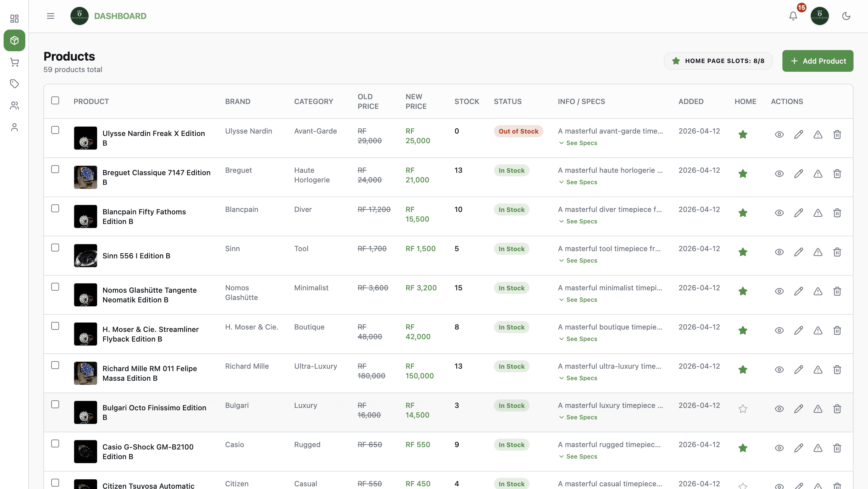Edit the Sinn 556 I Edition B product
This screenshot has height=489, width=868.
click(798, 252)
